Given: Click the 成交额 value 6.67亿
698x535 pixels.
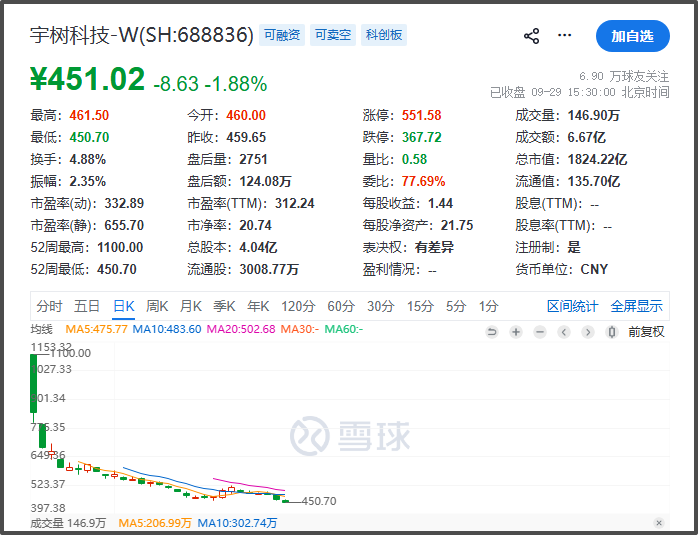Looking at the screenshot, I should [x=587, y=138].
